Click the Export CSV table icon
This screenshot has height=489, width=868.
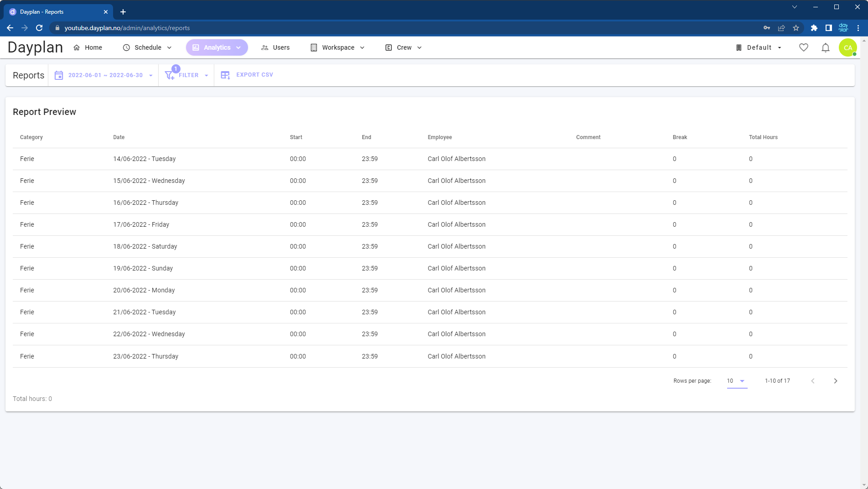click(225, 75)
